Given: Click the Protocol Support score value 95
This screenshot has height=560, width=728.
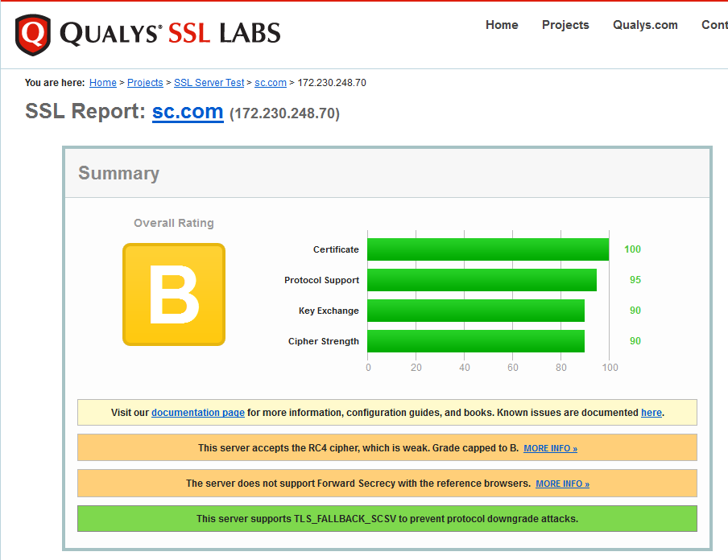Looking at the screenshot, I should point(635,280).
